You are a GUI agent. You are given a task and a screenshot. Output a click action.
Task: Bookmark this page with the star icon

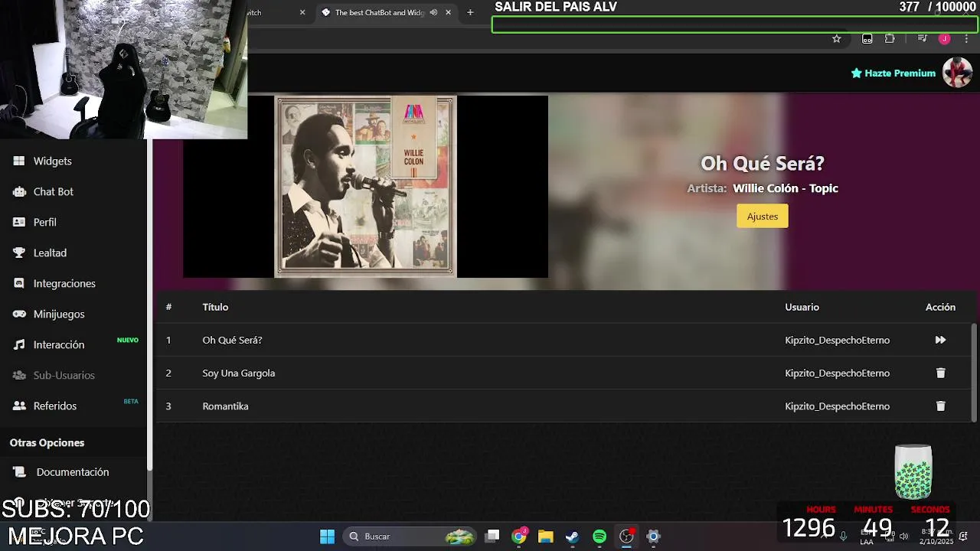(837, 38)
